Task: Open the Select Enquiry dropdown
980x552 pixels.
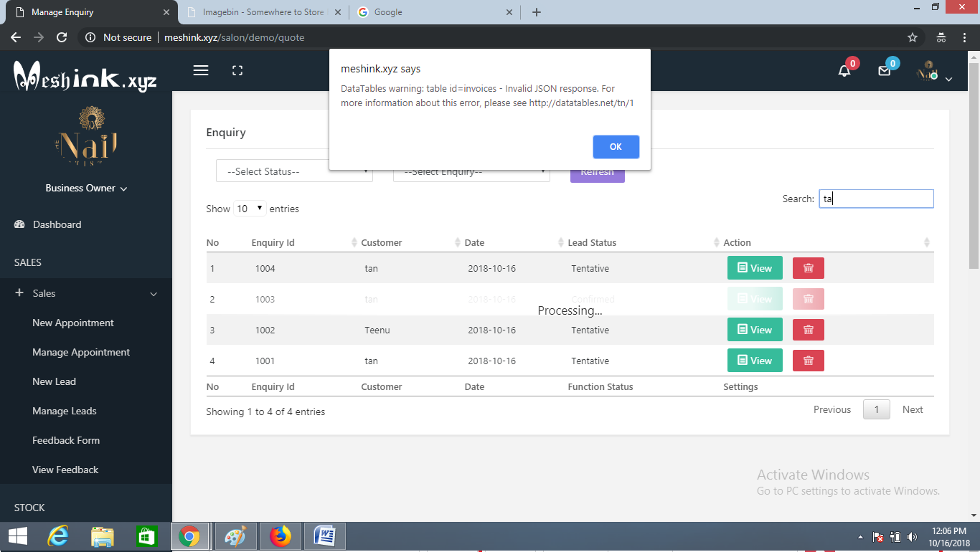Action: (471, 172)
